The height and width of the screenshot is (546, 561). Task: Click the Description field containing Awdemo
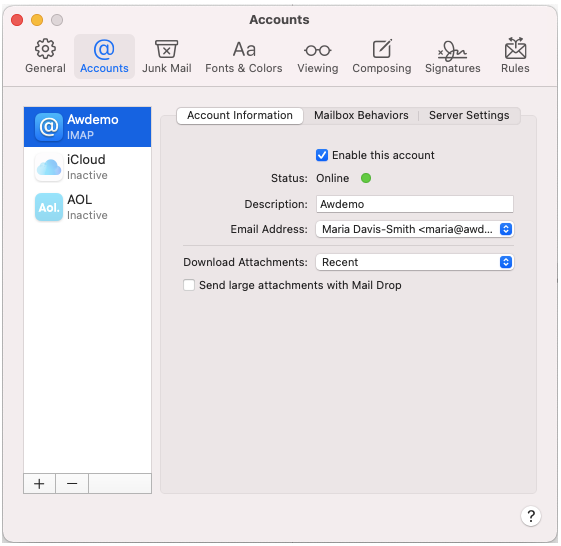415,204
